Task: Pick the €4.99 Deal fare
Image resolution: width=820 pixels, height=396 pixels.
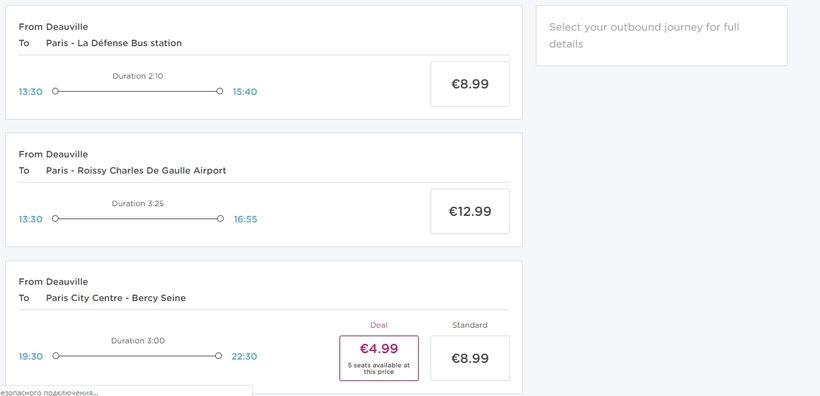Action: [x=379, y=358]
